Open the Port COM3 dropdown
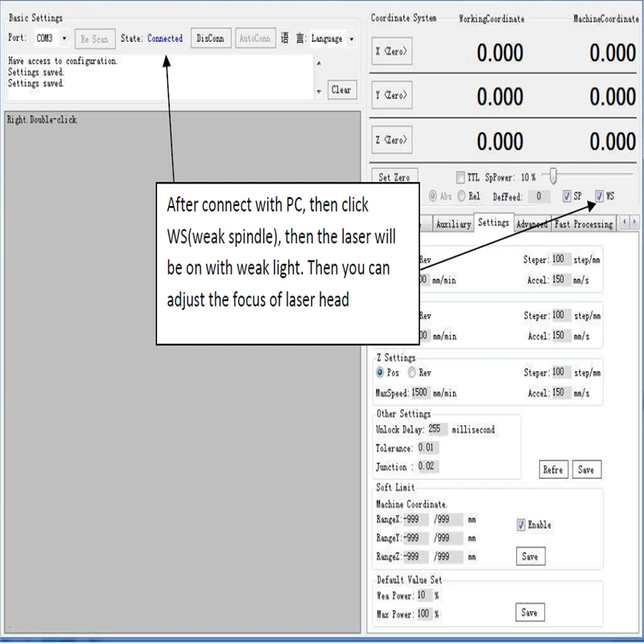The width and height of the screenshot is (644, 644). [52, 39]
